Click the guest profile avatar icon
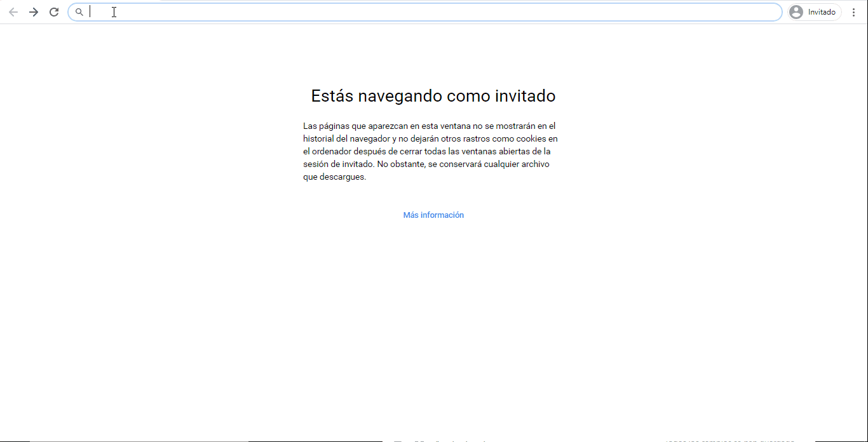The image size is (868, 442). [x=796, y=11]
